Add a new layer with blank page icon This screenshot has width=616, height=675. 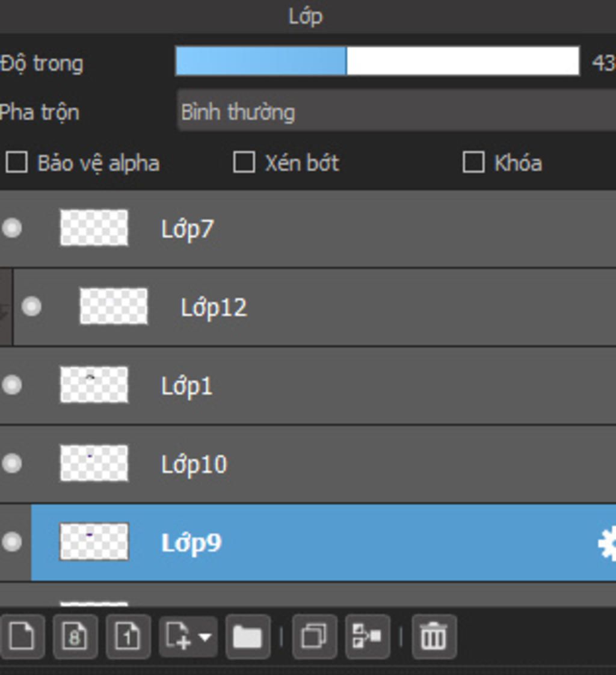22,636
